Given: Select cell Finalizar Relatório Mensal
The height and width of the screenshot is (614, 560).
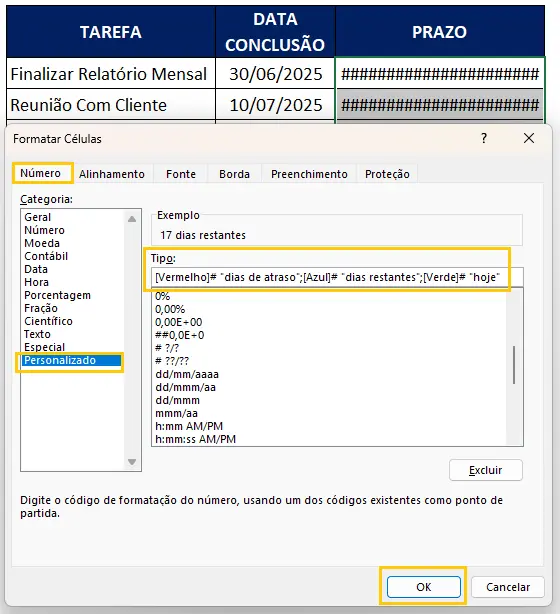Looking at the screenshot, I should (111, 74).
